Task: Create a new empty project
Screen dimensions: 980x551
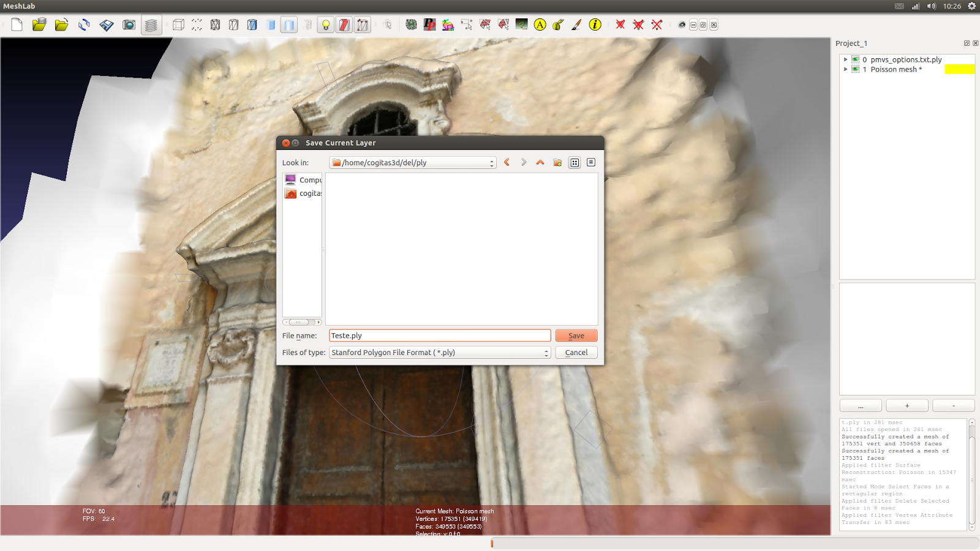Action: point(17,24)
